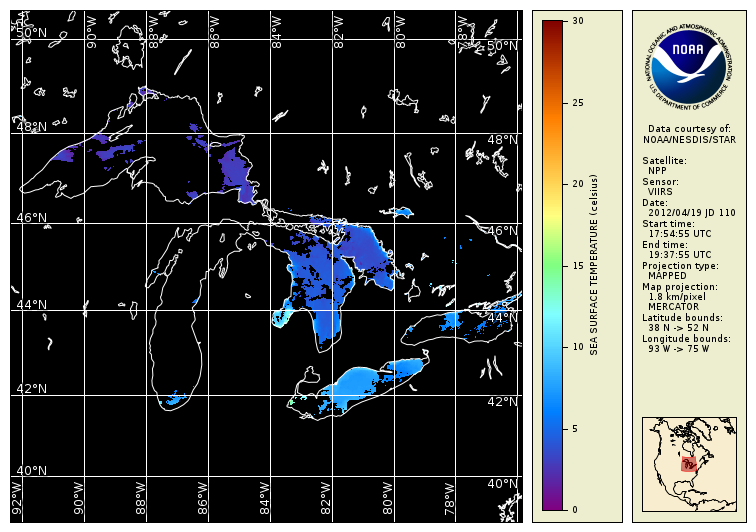Click the '2012/04/19 JD 110' date value

[x=692, y=213]
